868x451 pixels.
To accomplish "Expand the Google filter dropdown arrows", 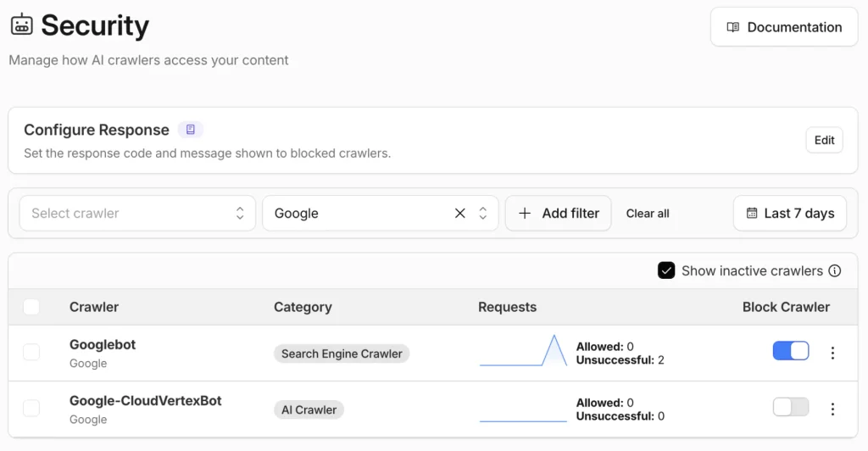I will pos(482,213).
